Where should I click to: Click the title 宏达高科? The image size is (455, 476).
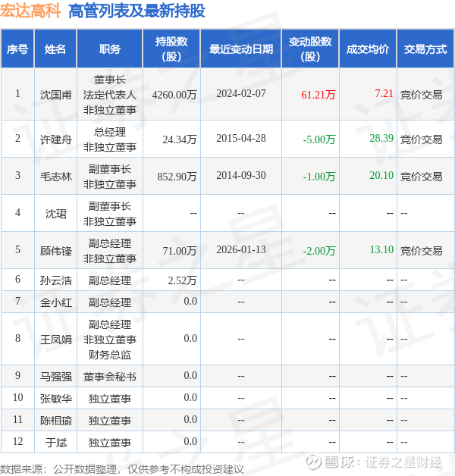[x=30, y=11]
